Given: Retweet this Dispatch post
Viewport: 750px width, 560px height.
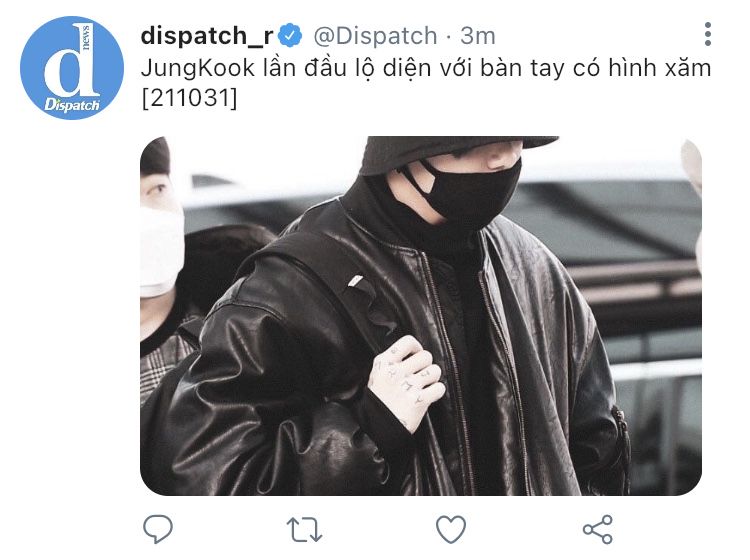Looking at the screenshot, I should click(304, 529).
